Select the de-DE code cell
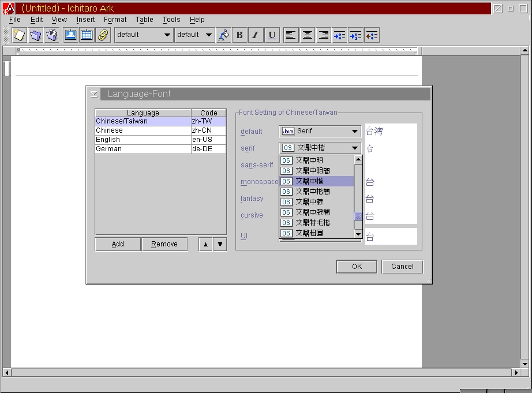This screenshot has height=393, width=532. point(209,149)
